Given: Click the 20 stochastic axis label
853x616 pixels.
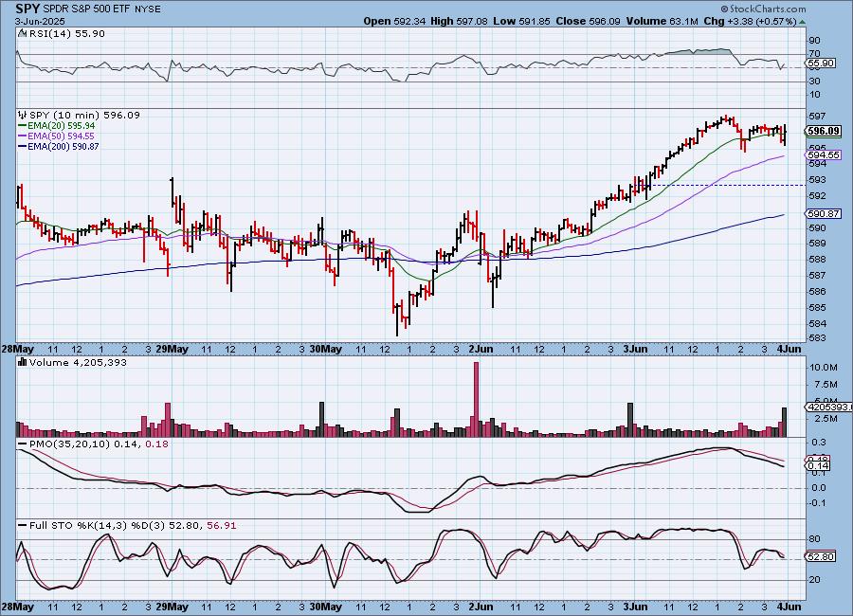Looking at the screenshot, I should pos(814,580).
